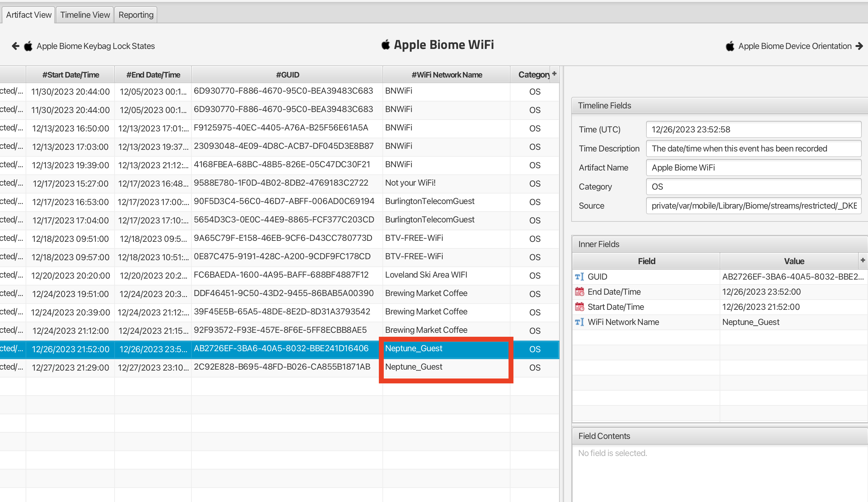The width and height of the screenshot is (868, 502).
Task: Sort by #WiFi Network Name column header
Action: click(x=446, y=75)
